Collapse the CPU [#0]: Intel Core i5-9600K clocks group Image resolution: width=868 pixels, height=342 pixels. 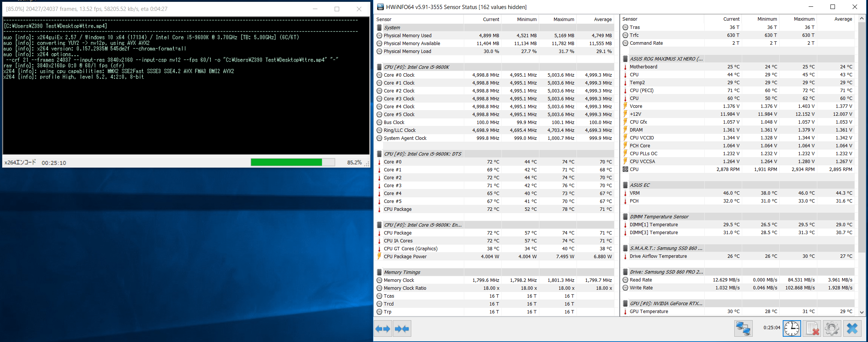coord(379,67)
